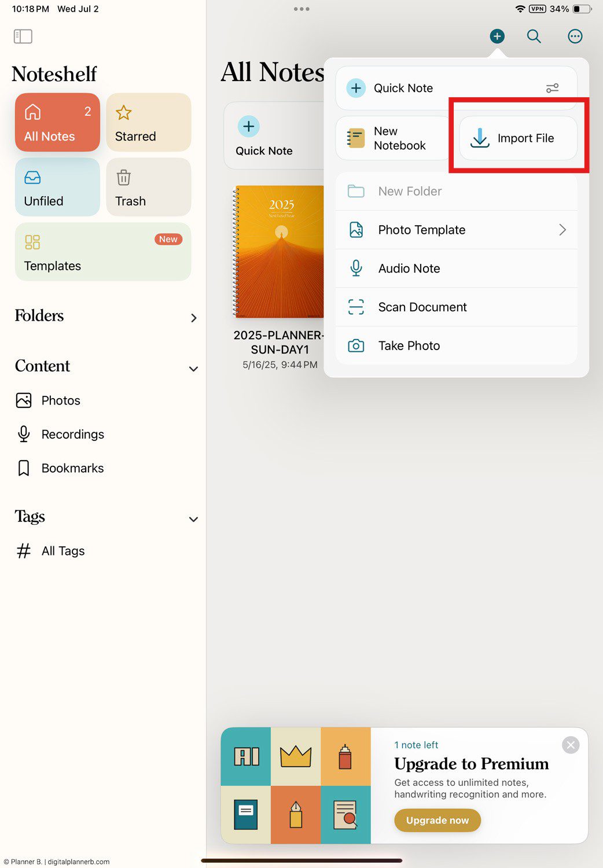The height and width of the screenshot is (868, 603).
Task: Open the Trash category tile
Action: pos(149,187)
